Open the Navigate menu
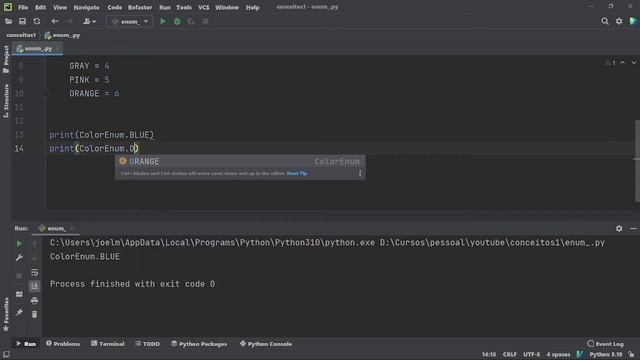Screen dimensions: 640x360 [86, 7]
